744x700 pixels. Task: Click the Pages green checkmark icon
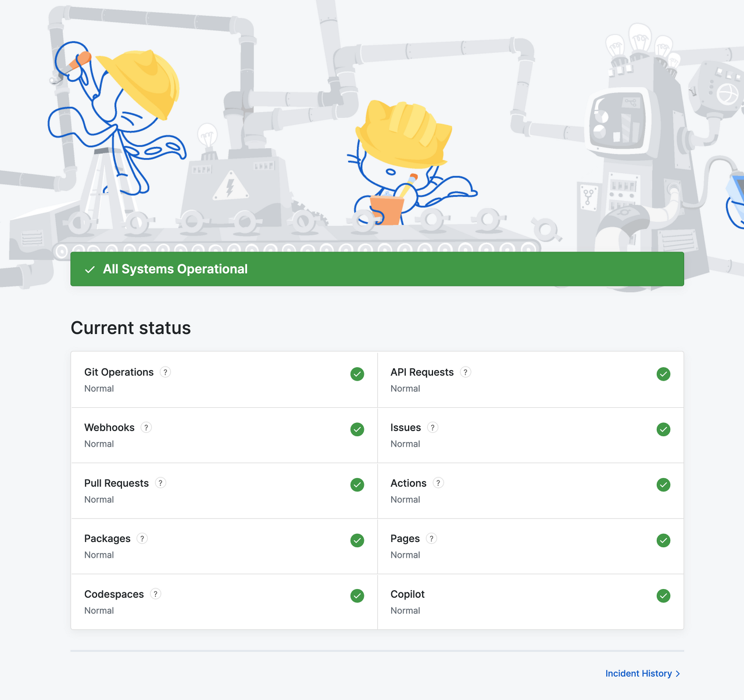[x=663, y=540]
